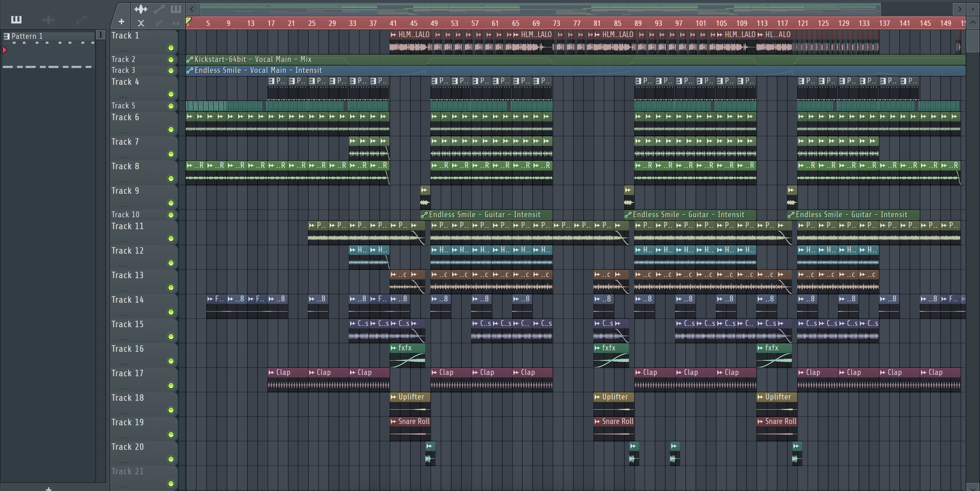Select the first Snare Roll clip on Track 19
The width and height of the screenshot is (980, 491).
[410, 429]
